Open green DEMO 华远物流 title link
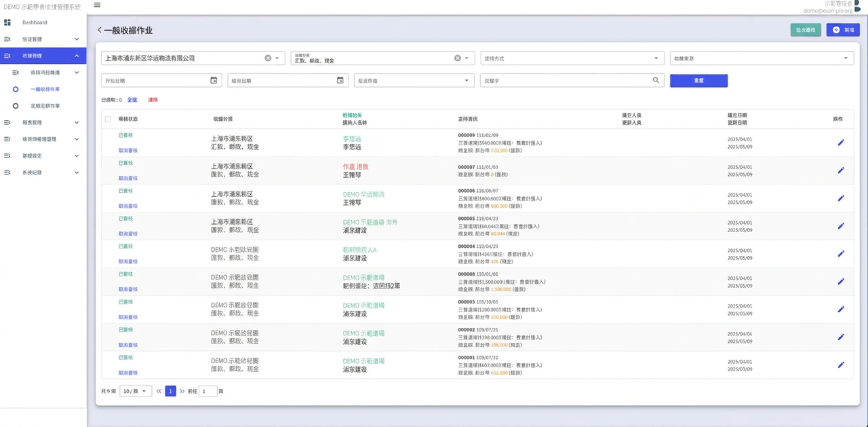This screenshot has width=868, height=427. click(364, 194)
